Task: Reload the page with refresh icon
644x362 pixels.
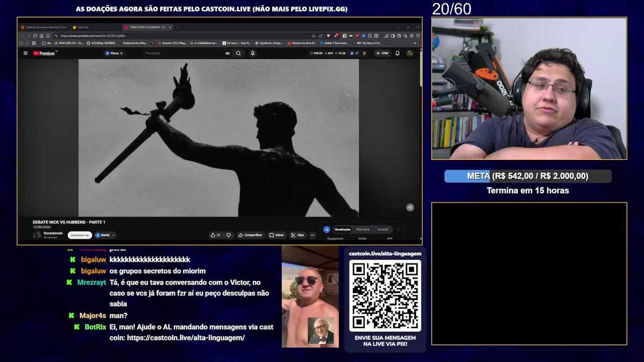Action: click(x=35, y=36)
